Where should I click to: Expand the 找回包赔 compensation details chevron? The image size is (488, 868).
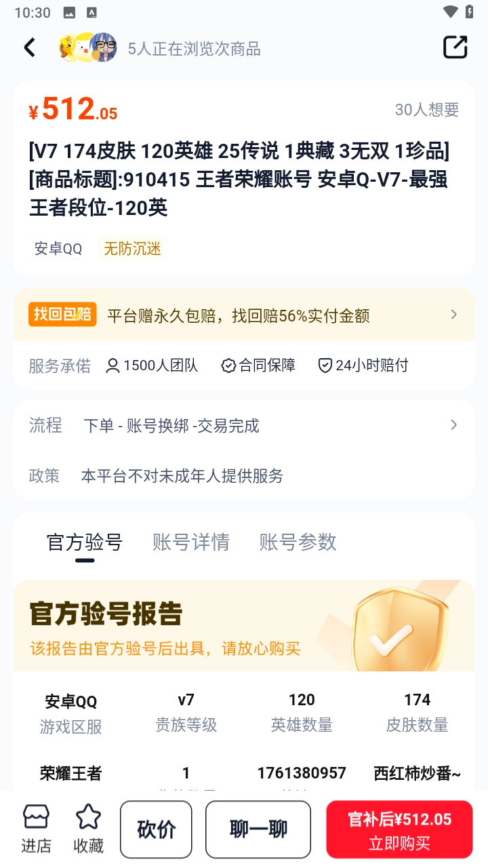click(x=453, y=315)
